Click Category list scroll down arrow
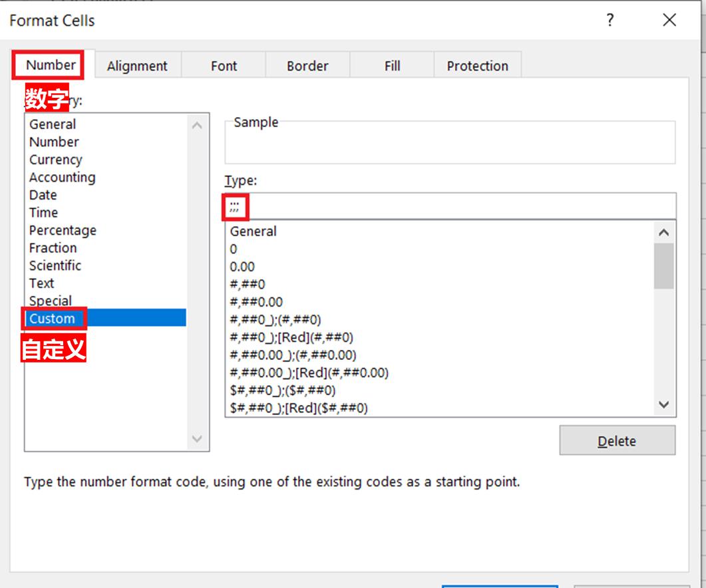706x588 pixels. (197, 438)
